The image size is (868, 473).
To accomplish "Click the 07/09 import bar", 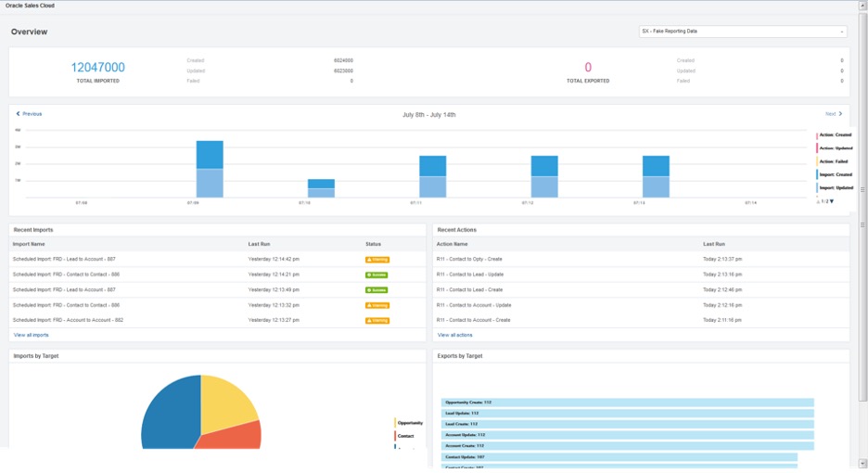I will [210, 169].
